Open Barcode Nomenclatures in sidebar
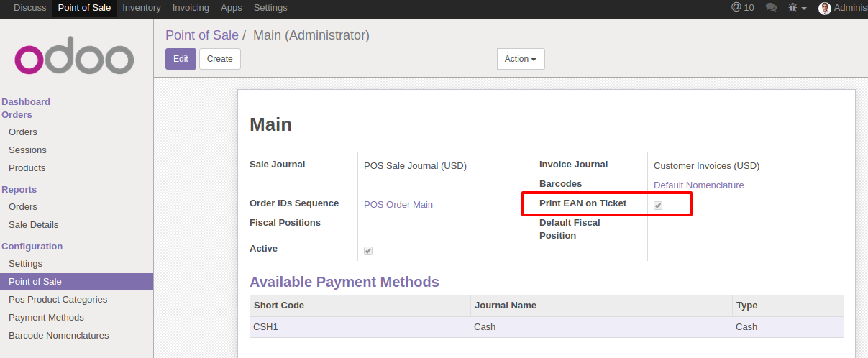This screenshot has width=868, height=358. pos(59,336)
